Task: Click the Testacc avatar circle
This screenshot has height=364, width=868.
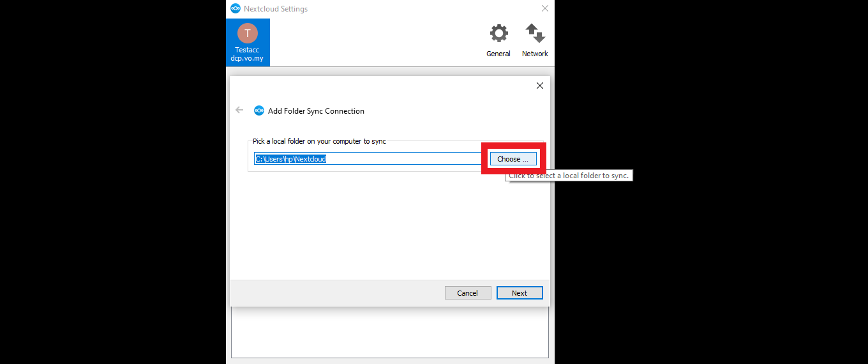Action: click(x=247, y=33)
